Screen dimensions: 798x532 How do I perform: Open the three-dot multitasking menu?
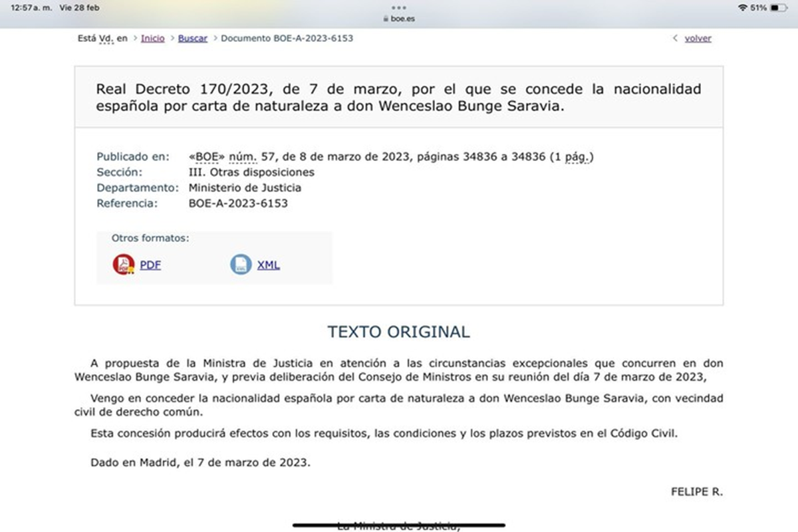[x=399, y=8]
